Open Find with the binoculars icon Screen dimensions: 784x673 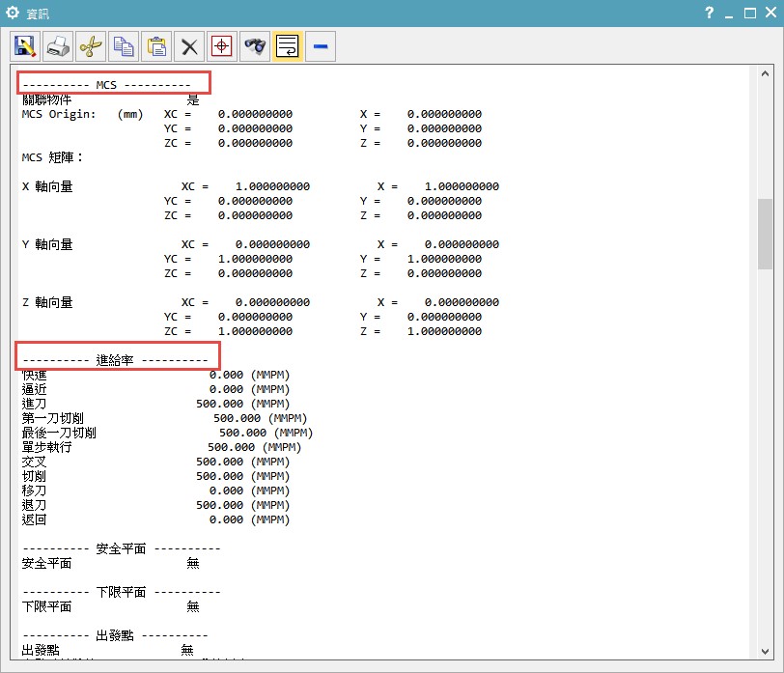pos(255,46)
